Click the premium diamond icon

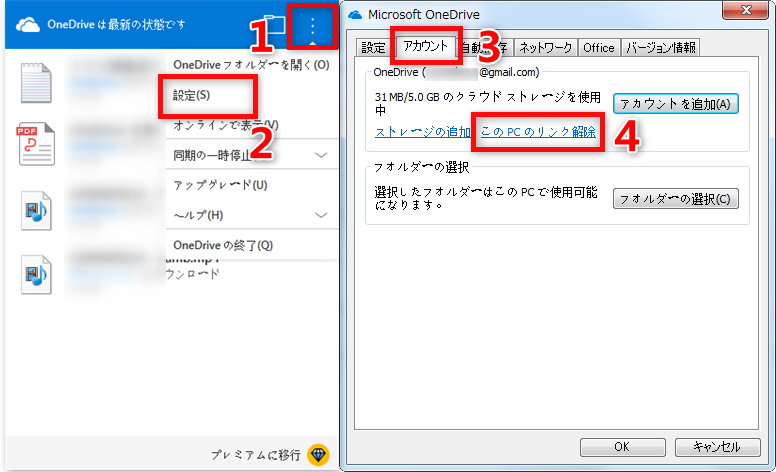pos(318,454)
